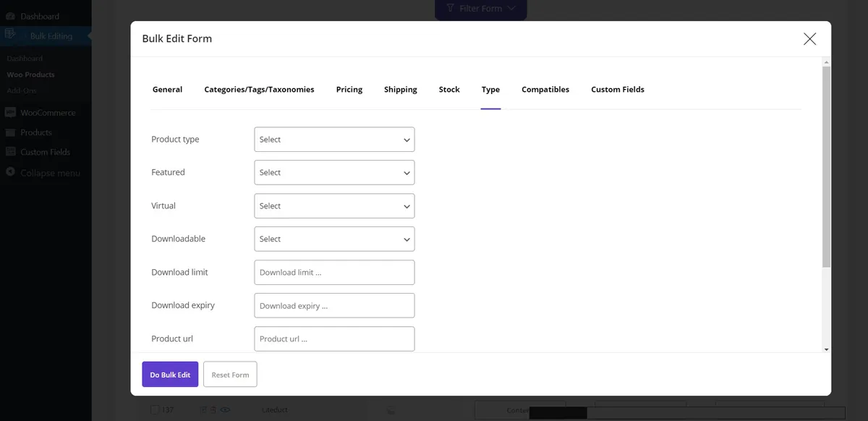Expand the Downloadable select menu
868x421 pixels.
(x=334, y=239)
